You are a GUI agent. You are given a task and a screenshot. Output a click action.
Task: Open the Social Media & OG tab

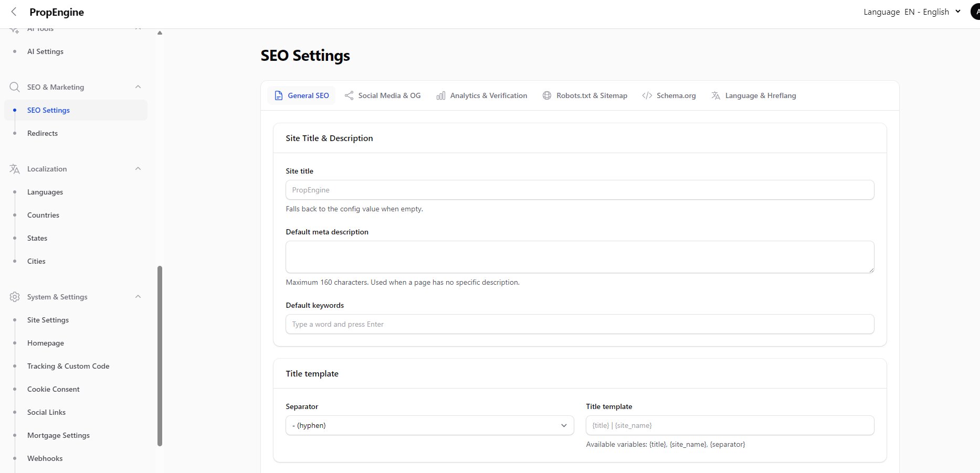[383, 95]
